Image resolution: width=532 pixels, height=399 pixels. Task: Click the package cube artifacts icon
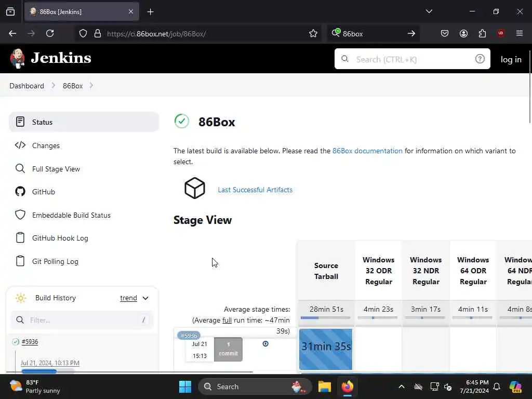[x=195, y=188]
